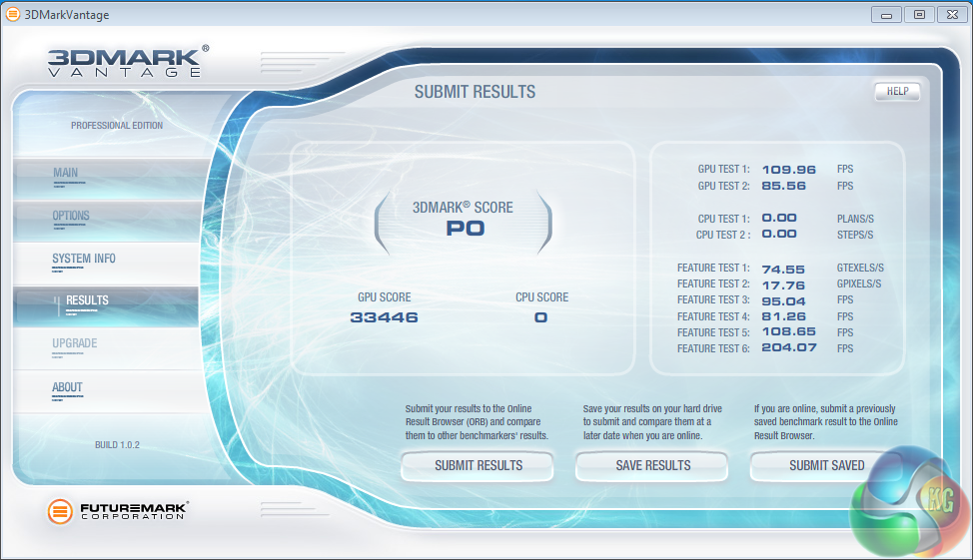The height and width of the screenshot is (560, 973).
Task: Minimize the 3DMarkVantage window
Action: pos(886,14)
